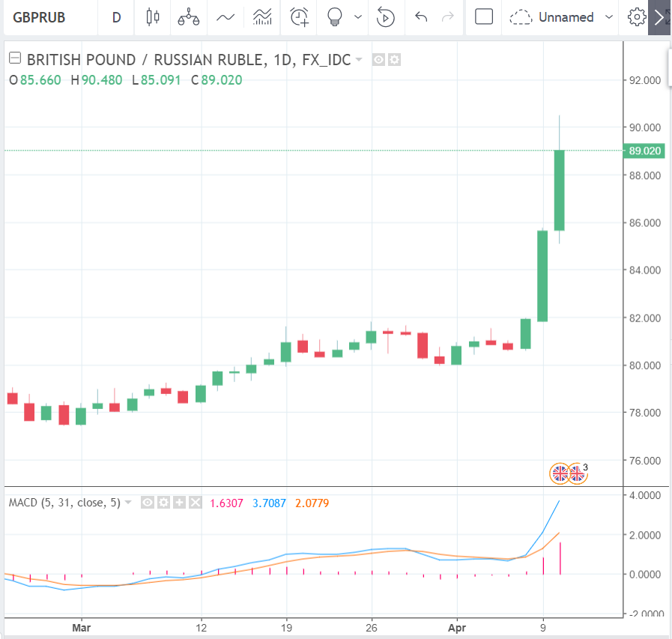Open candlestick chart style menu

(x=153, y=17)
